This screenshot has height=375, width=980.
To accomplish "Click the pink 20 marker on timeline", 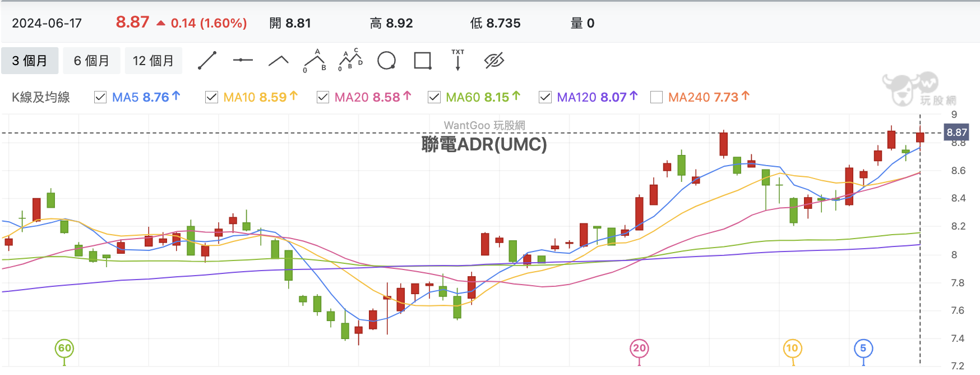I will coord(639,348).
